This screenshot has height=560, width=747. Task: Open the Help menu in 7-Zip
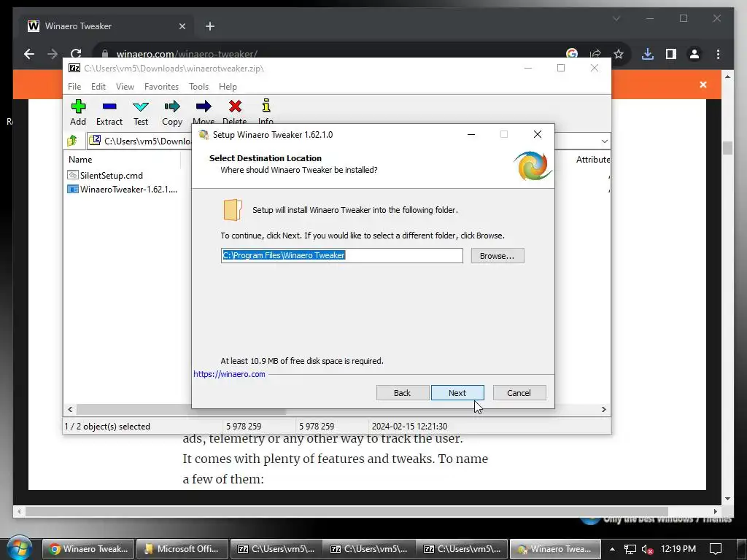[x=228, y=87]
